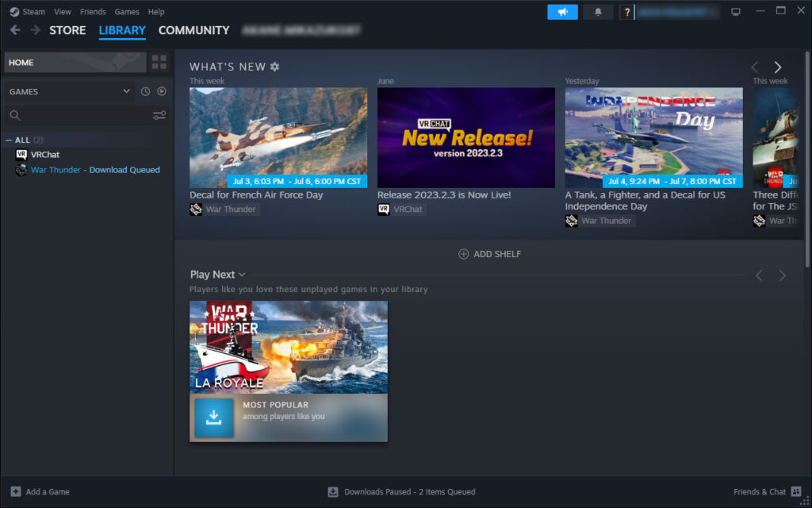Switch to the LIBRARY tab
The width and height of the screenshot is (812, 508).
(122, 30)
